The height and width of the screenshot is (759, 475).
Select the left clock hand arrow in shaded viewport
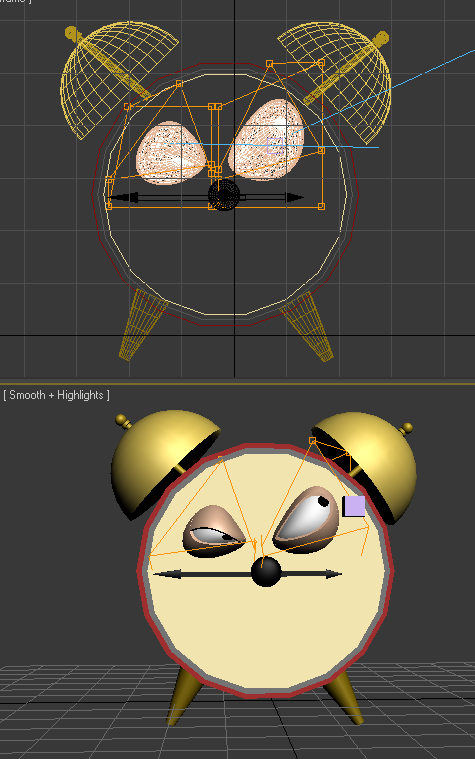202,574
